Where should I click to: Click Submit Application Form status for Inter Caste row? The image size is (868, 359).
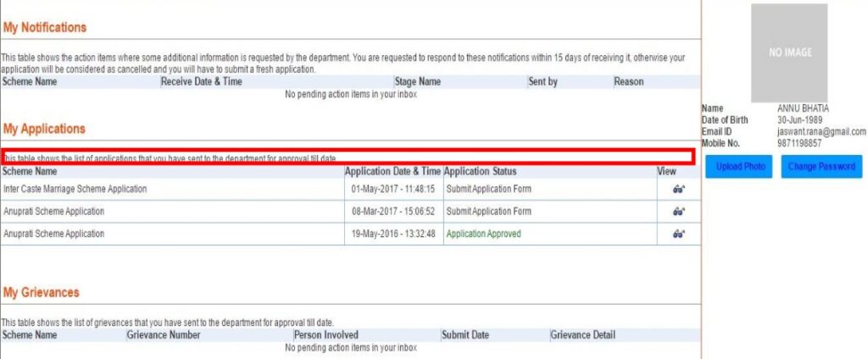coord(488,189)
